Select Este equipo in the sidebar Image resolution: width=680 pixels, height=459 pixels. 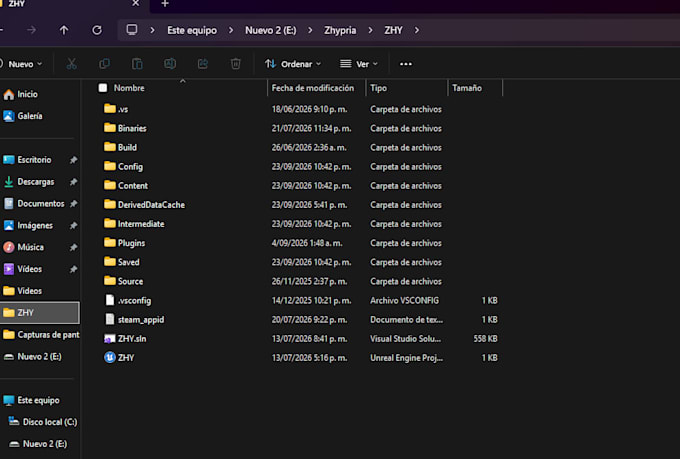click(31, 400)
